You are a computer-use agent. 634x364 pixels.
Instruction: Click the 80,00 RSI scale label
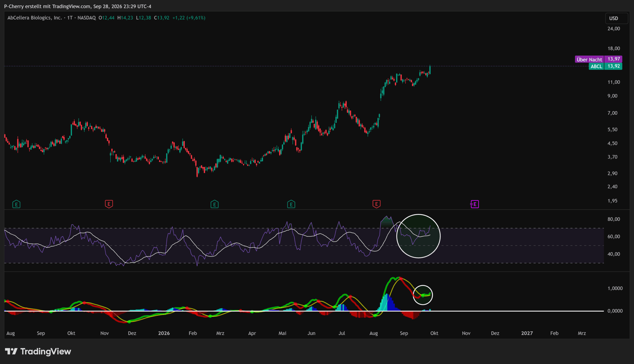pos(614,219)
